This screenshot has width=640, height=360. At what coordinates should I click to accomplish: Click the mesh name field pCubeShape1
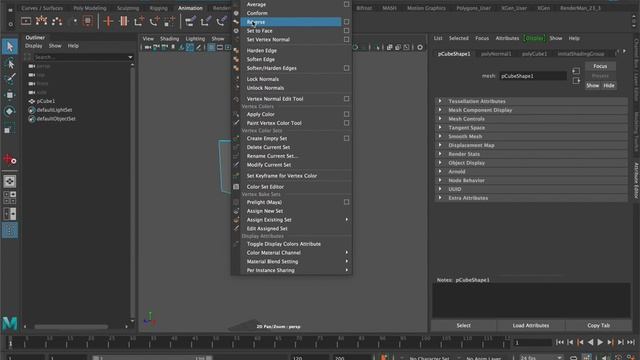coord(533,76)
